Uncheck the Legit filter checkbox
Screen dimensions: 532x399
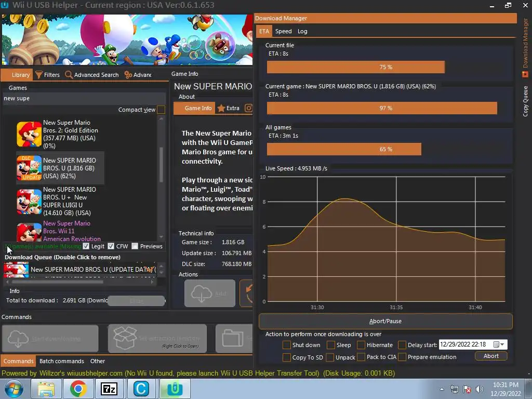point(86,246)
